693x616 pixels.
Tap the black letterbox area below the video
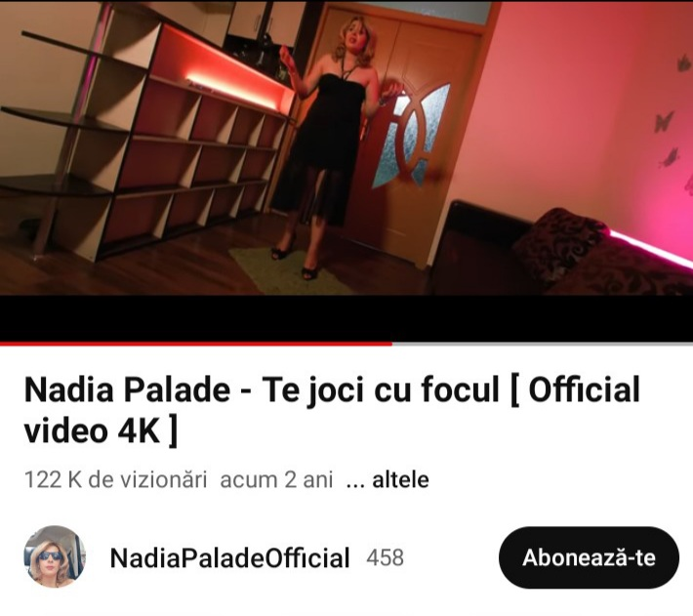[x=346, y=318]
